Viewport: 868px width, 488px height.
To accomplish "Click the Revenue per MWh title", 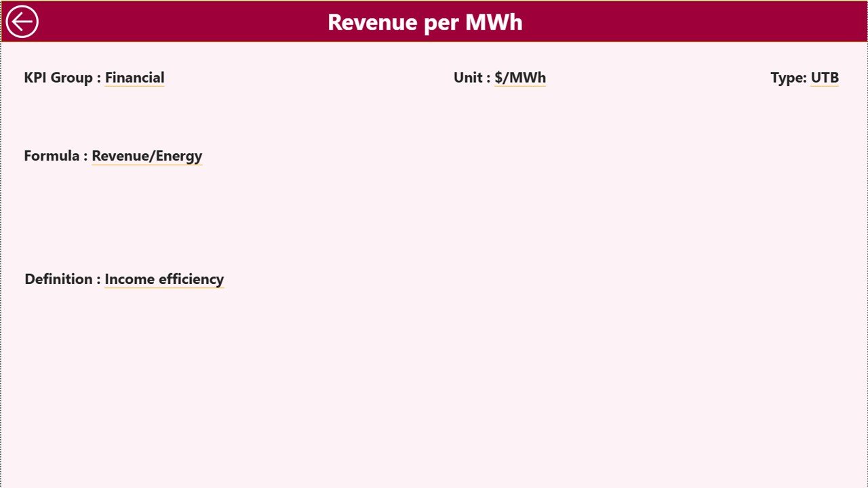I will (x=425, y=22).
